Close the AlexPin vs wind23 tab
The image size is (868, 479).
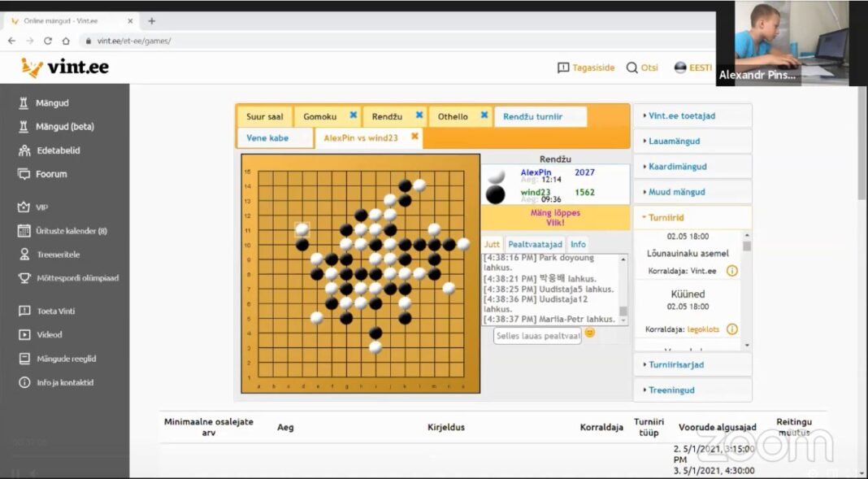414,137
